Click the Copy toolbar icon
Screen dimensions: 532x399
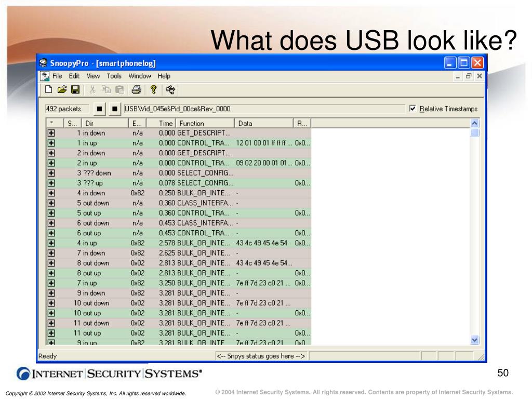tap(106, 89)
